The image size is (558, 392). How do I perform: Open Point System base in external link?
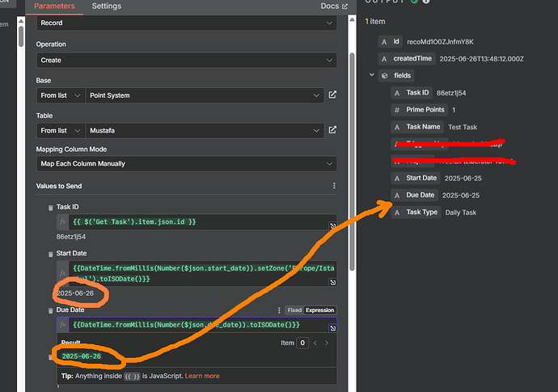pos(332,95)
